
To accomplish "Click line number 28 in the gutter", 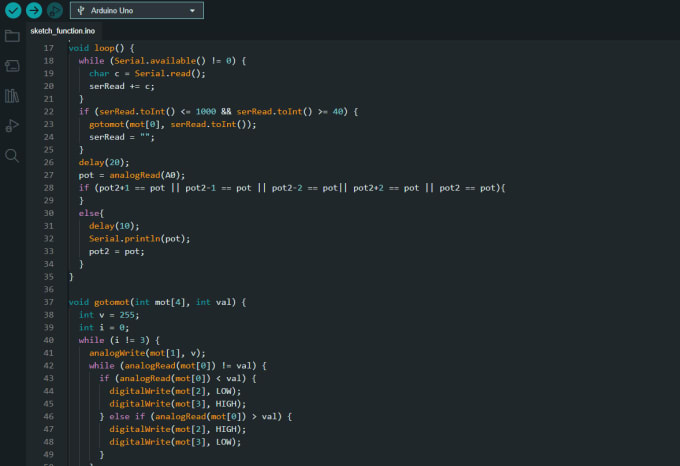I will [x=49, y=188].
